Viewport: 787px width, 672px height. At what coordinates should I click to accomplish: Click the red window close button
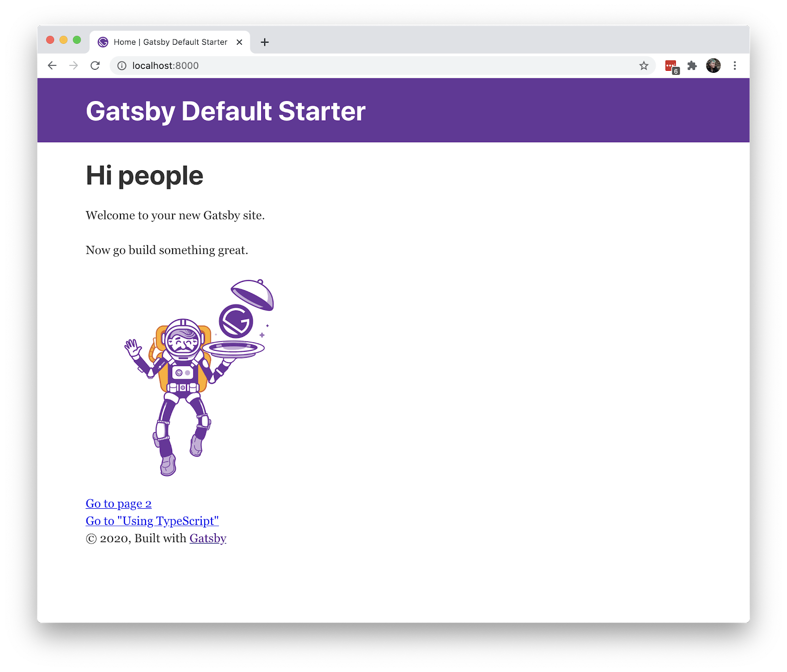[x=50, y=40]
